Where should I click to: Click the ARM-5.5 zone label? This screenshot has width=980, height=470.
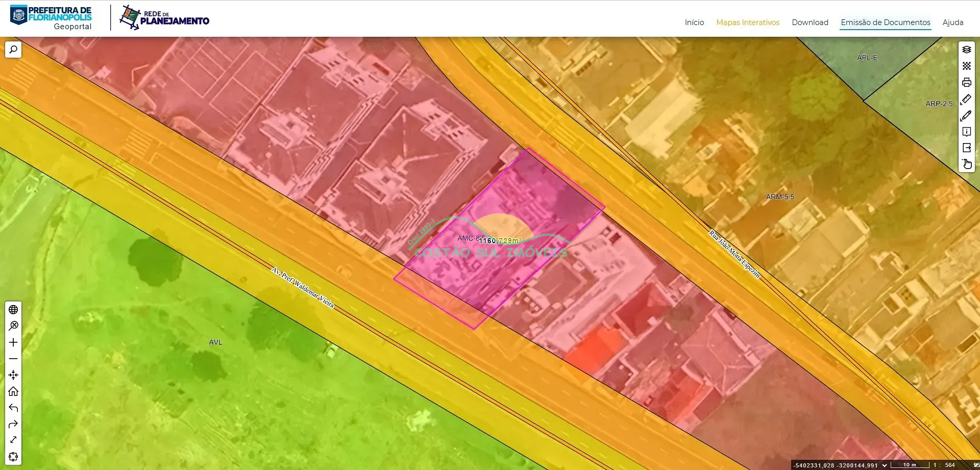(x=780, y=197)
